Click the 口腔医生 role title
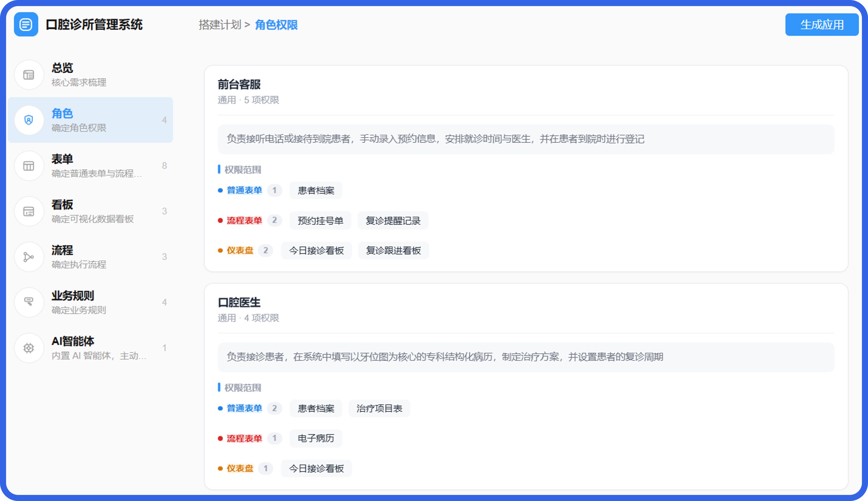The image size is (868, 501). click(239, 302)
